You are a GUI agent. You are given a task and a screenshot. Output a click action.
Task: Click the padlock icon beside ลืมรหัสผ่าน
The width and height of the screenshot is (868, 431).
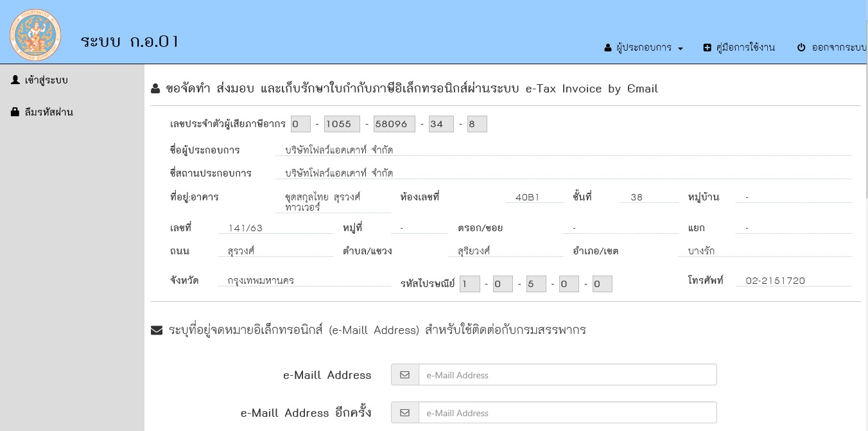point(14,112)
